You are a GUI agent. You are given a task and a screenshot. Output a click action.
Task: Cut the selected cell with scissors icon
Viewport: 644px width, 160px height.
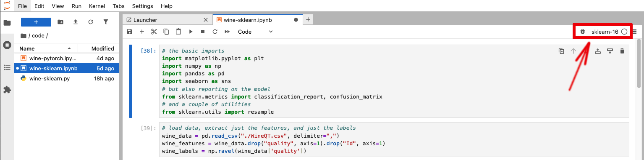[x=154, y=32]
